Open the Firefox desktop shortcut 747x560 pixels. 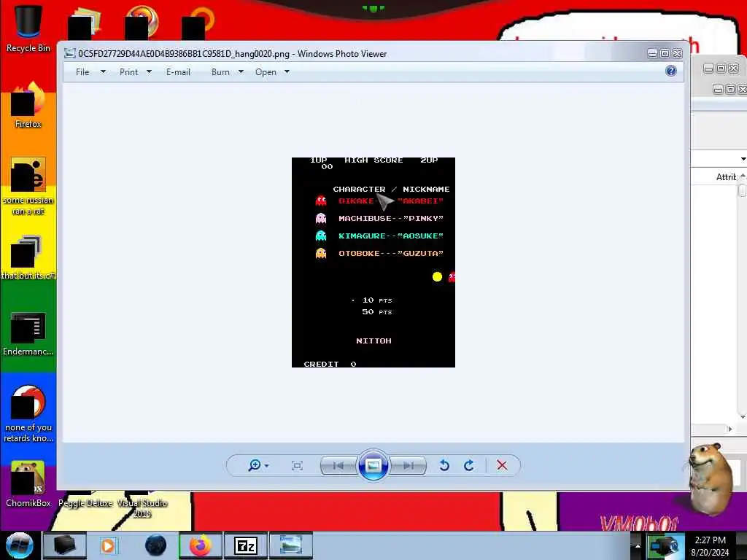pyautogui.click(x=28, y=105)
